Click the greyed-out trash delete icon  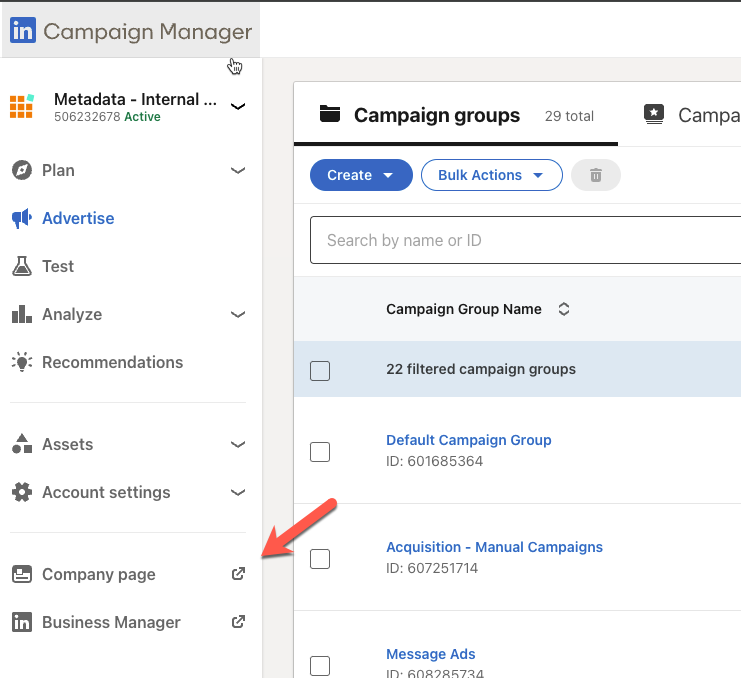coord(596,175)
